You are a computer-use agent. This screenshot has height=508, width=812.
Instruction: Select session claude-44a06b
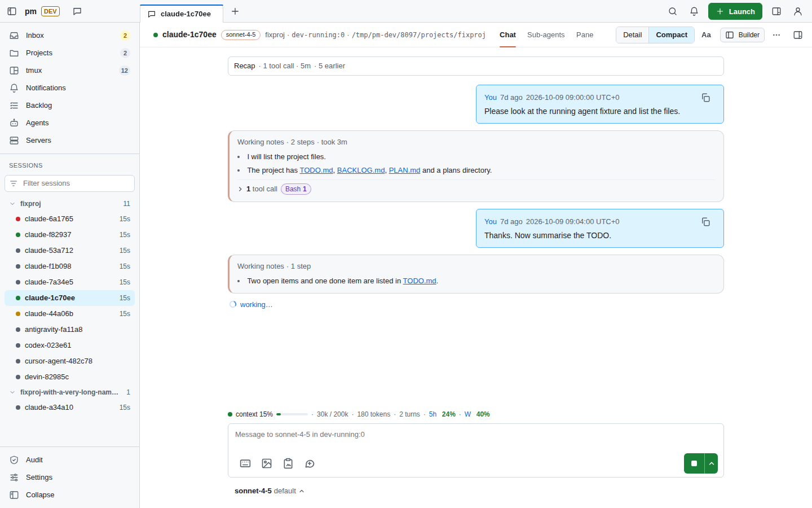point(69,314)
